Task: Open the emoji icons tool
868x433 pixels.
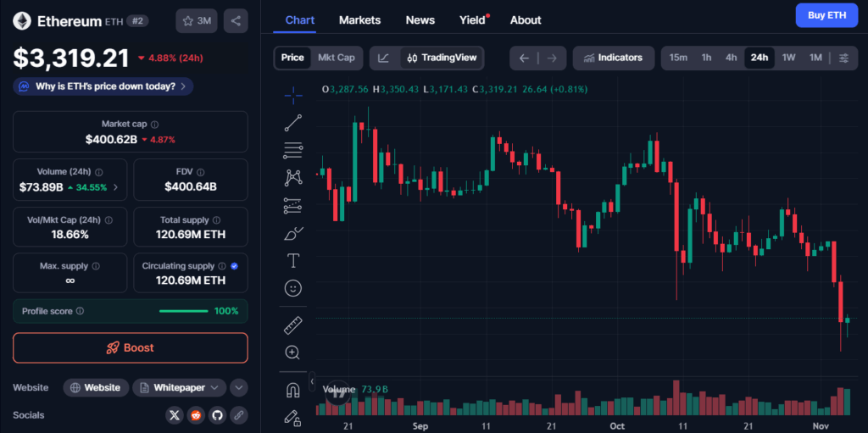Action: (x=292, y=288)
